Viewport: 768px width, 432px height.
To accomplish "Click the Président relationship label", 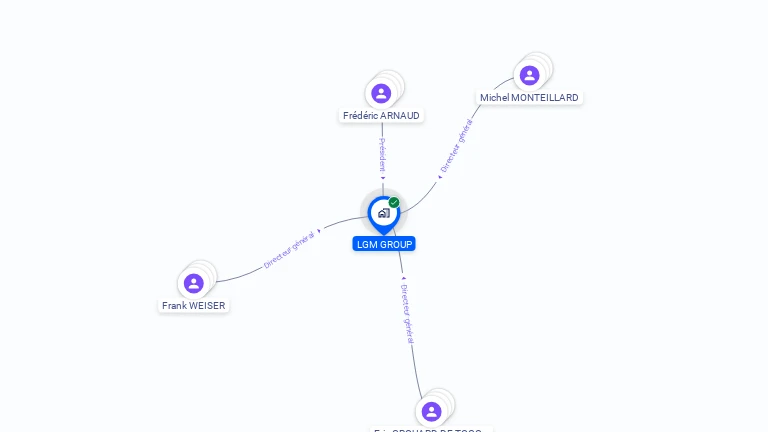I will pos(383,155).
